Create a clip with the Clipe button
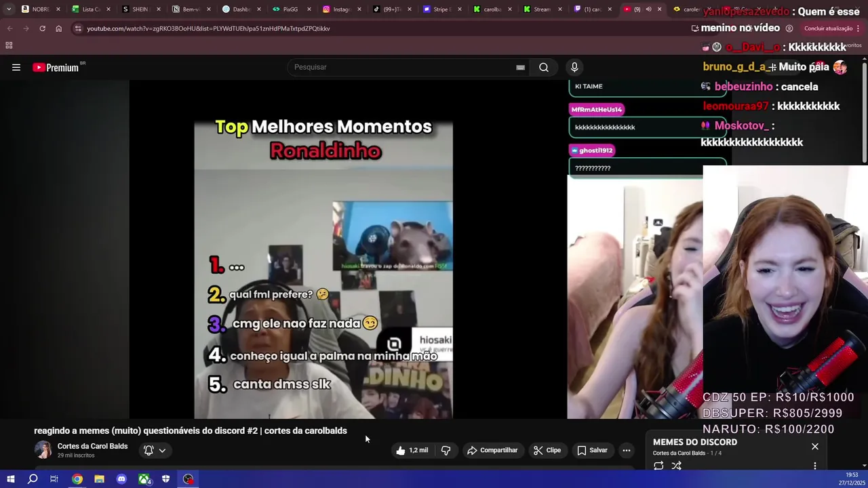The image size is (868, 488). (547, 450)
